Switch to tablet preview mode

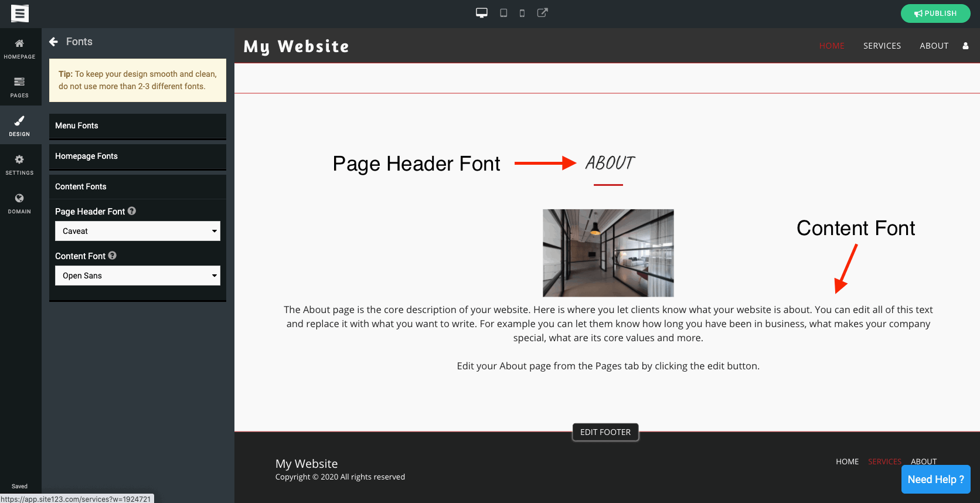[503, 13]
